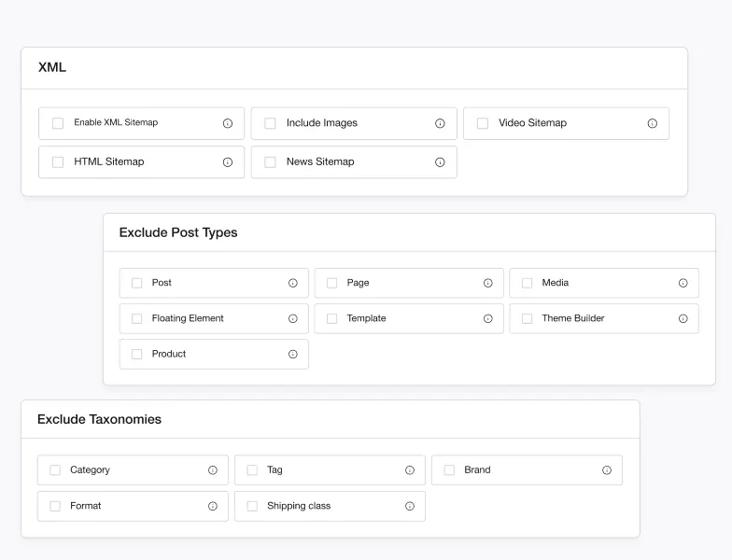Show info for the Page option

[487, 283]
